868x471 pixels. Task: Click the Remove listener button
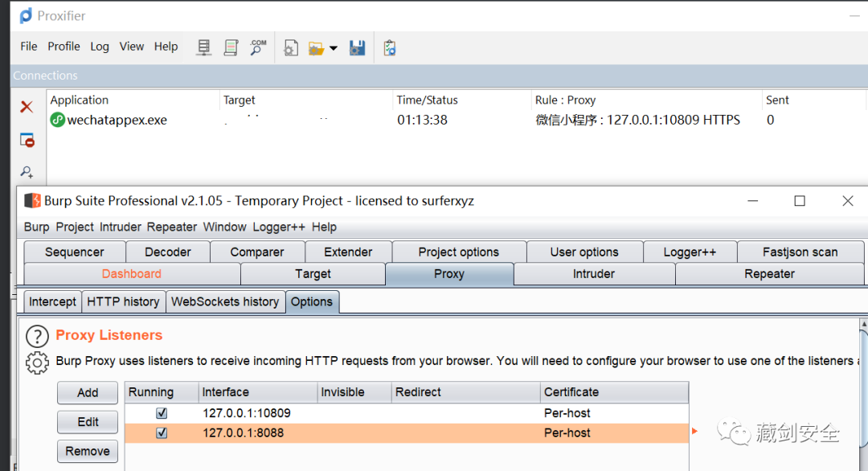[x=88, y=451]
